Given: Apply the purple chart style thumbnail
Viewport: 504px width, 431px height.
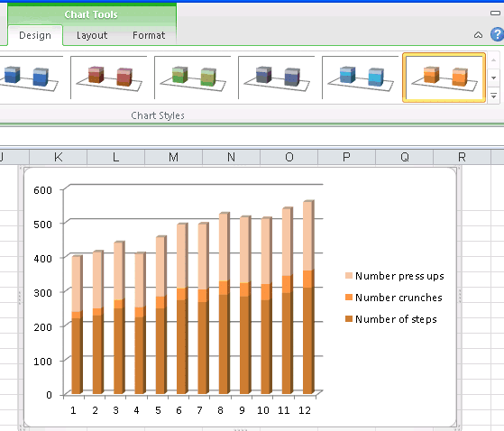Looking at the screenshot, I should pos(277,78).
